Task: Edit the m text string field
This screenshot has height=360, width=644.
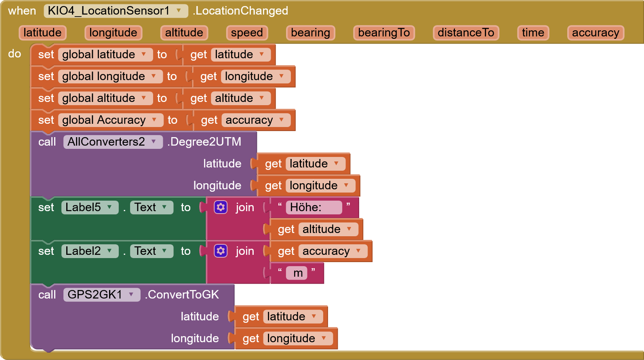Action: click(298, 273)
